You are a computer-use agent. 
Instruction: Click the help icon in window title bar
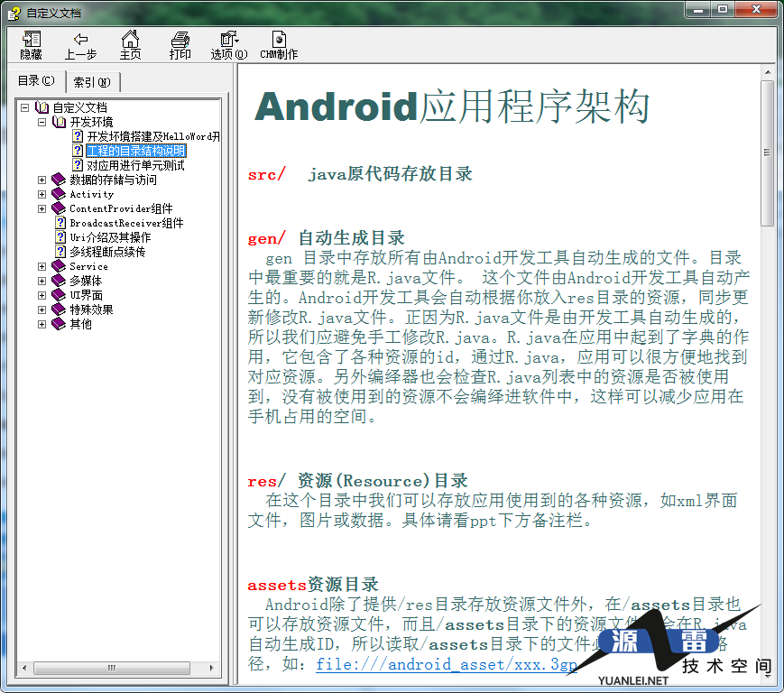point(14,13)
